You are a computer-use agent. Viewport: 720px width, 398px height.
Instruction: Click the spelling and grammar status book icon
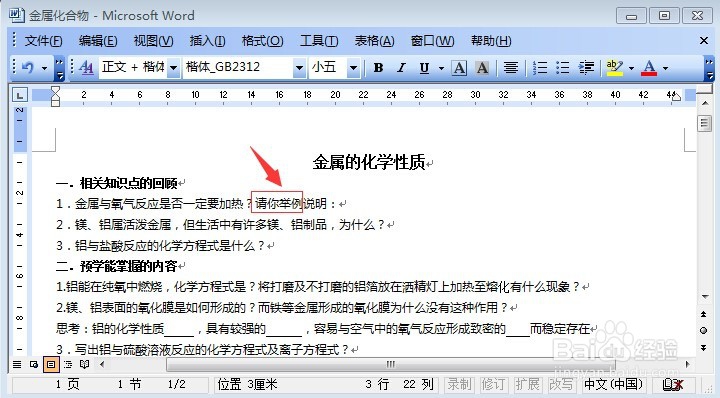tap(674, 384)
